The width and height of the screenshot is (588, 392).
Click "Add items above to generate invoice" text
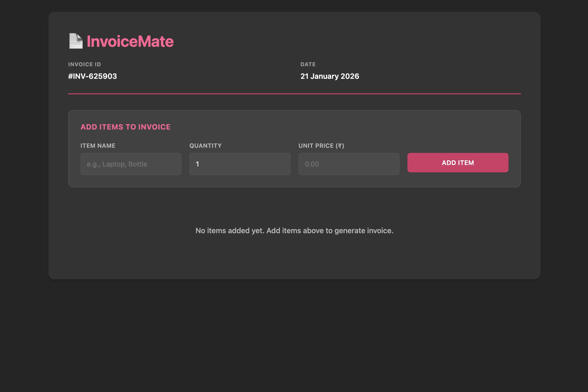coord(330,230)
